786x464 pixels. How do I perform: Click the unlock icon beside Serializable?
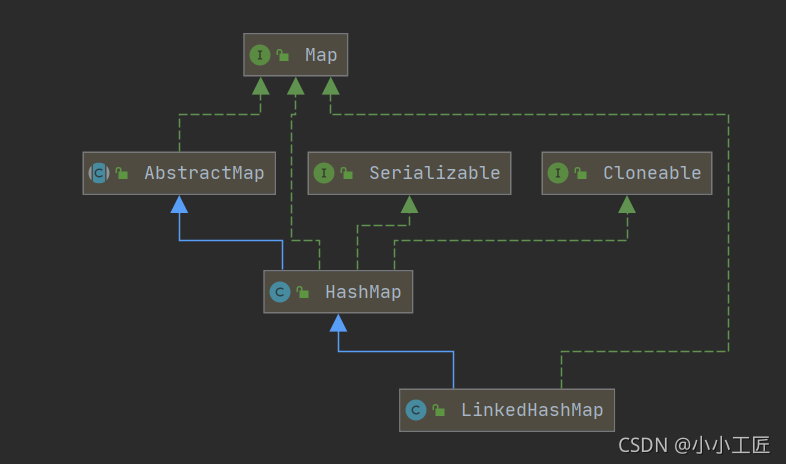tap(347, 174)
